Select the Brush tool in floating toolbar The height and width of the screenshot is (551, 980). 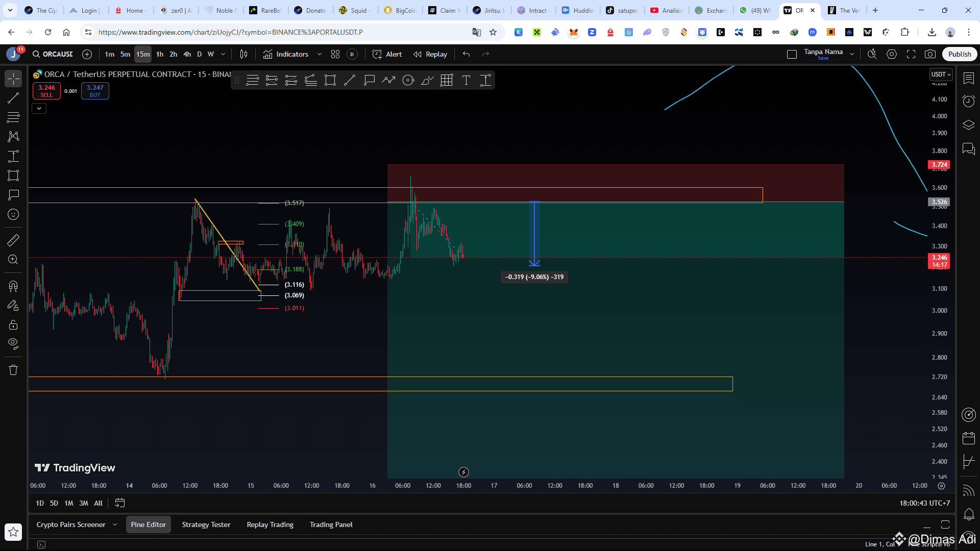pyautogui.click(x=427, y=80)
